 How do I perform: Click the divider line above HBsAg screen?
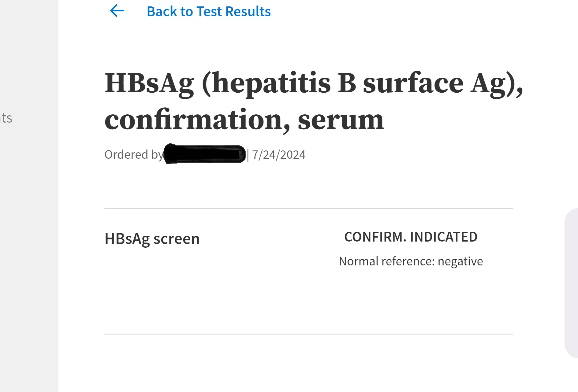(x=308, y=209)
